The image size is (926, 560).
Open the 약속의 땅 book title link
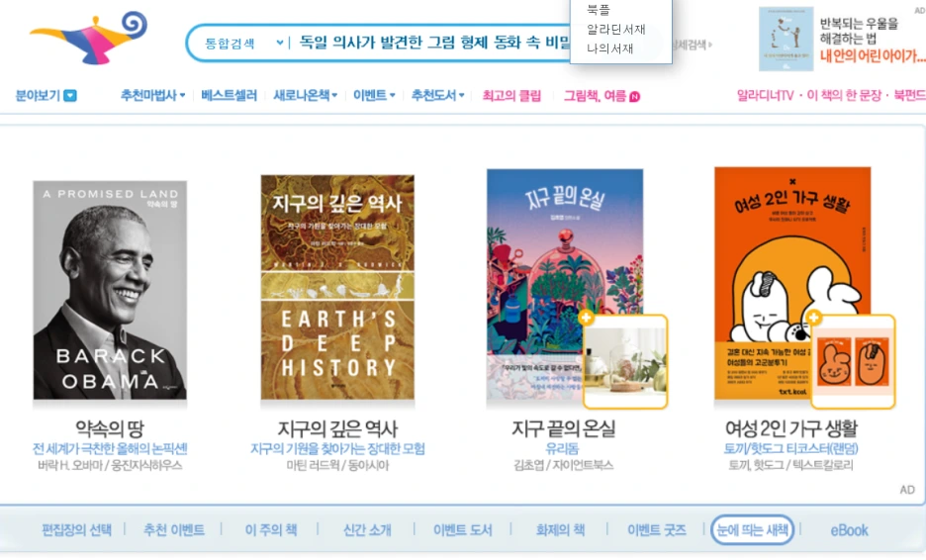coord(110,428)
